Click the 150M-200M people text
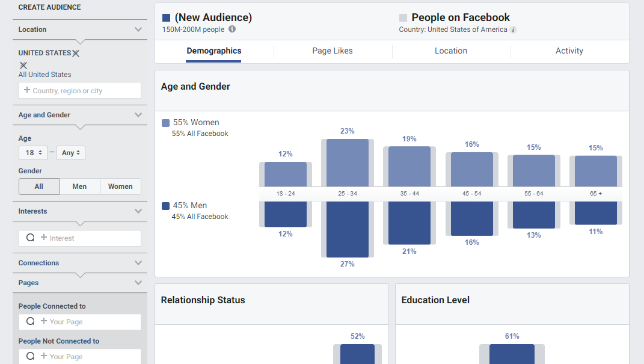 194,29
